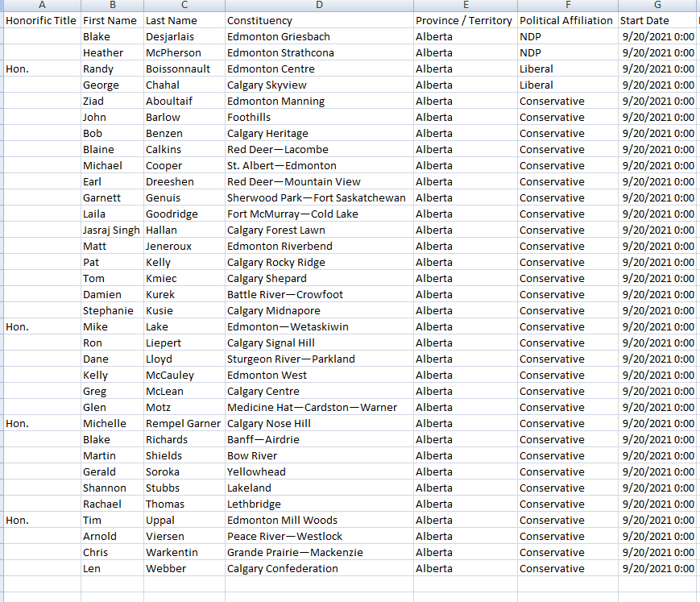Image resolution: width=700 pixels, height=602 pixels.
Task: Select the Start Date cell in Len Webber's row
Action: (658, 568)
